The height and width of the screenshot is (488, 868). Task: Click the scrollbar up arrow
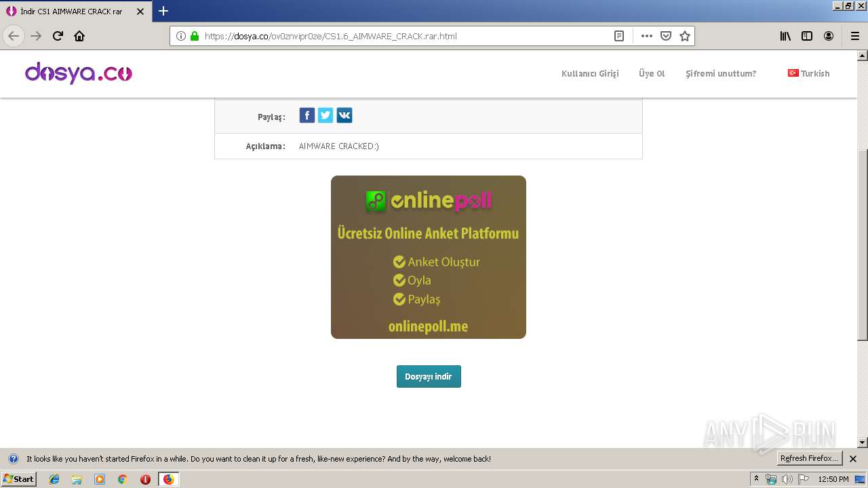pos(863,56)
